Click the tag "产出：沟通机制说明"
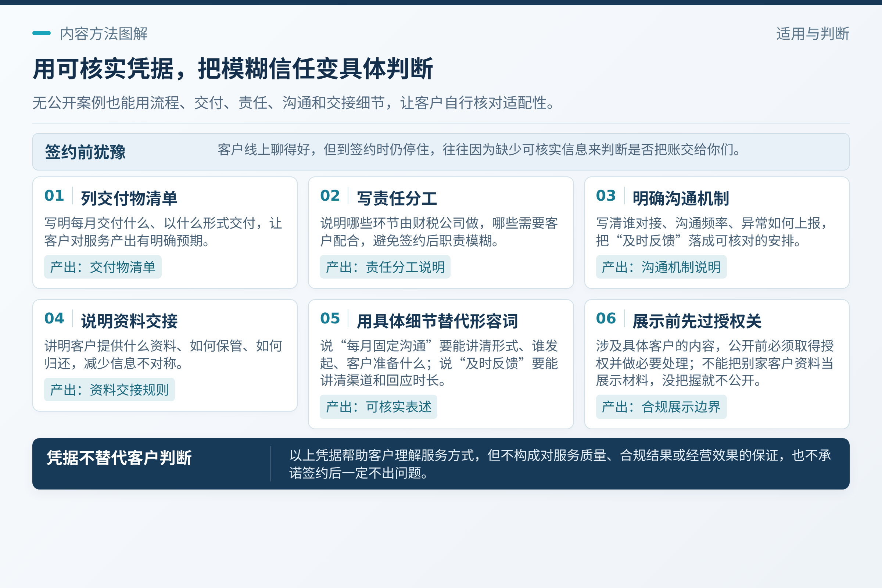The image size is (882, 588). point(661,267)
